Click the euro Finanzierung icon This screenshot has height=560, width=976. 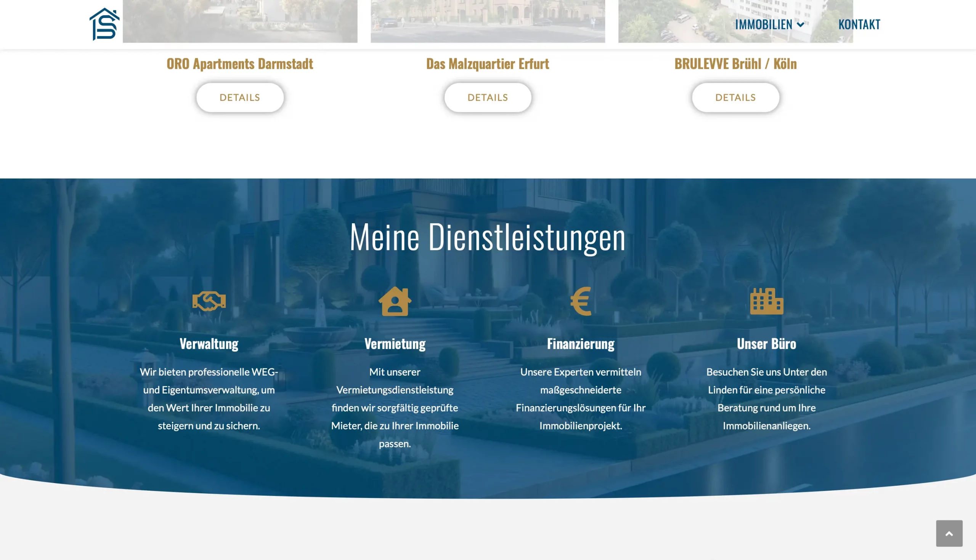[x=580, y=301]
